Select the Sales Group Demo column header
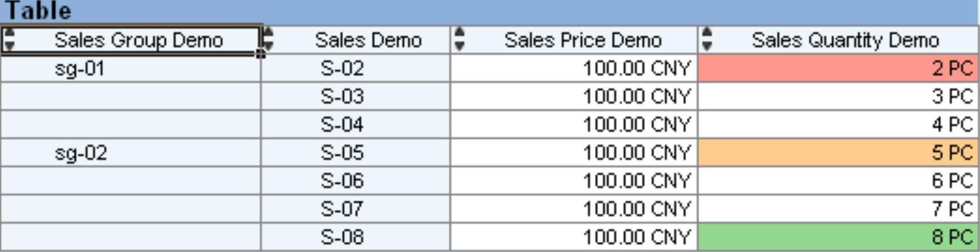The width and height of the screenshot is (980, 252). (x=139, y=40)
